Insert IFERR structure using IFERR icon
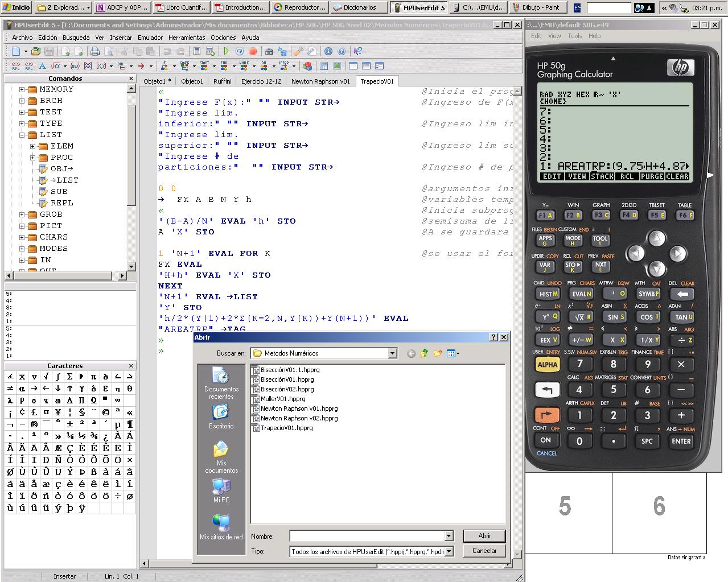Image resolution: width=728 pixels, height=582 pixels. [x=284, y=66]
